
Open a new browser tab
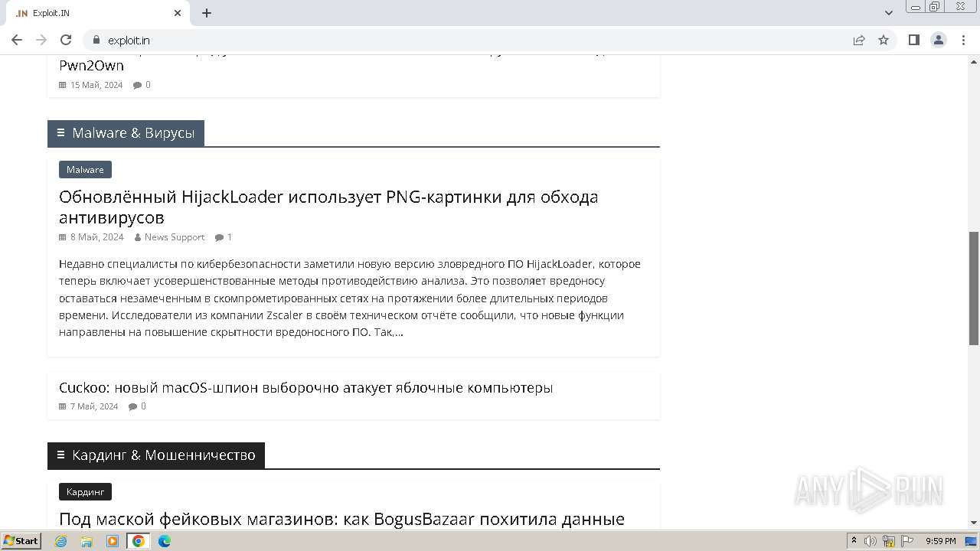[x=207, y=13]
